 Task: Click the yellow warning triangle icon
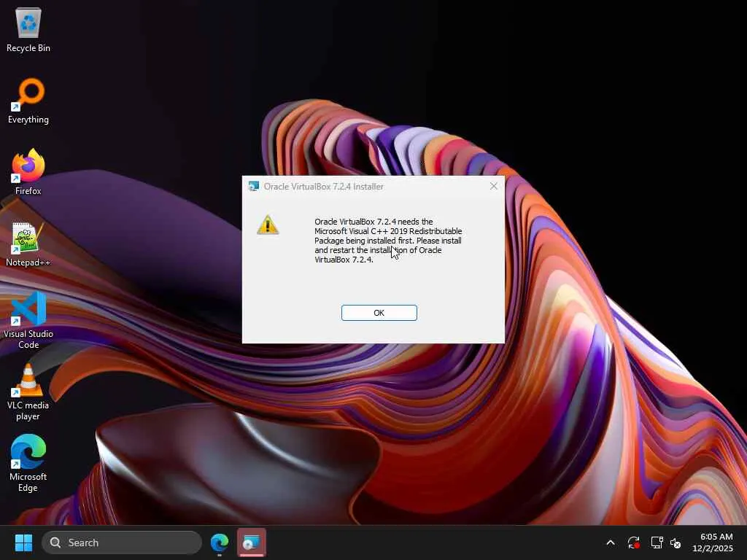[268, 225]
